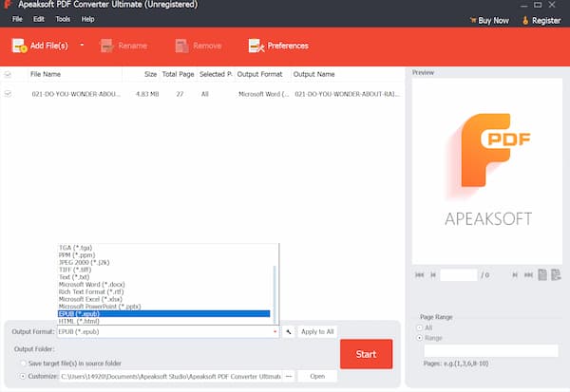Screen dimensions: 570x392
Task: Click the Customize folder path field
Action: pos(170,377)
